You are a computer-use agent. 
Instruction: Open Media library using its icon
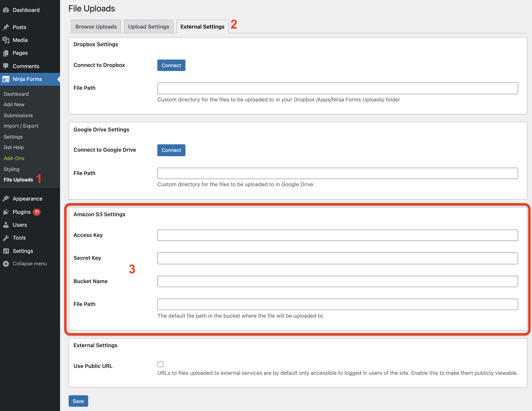(6, 40)
